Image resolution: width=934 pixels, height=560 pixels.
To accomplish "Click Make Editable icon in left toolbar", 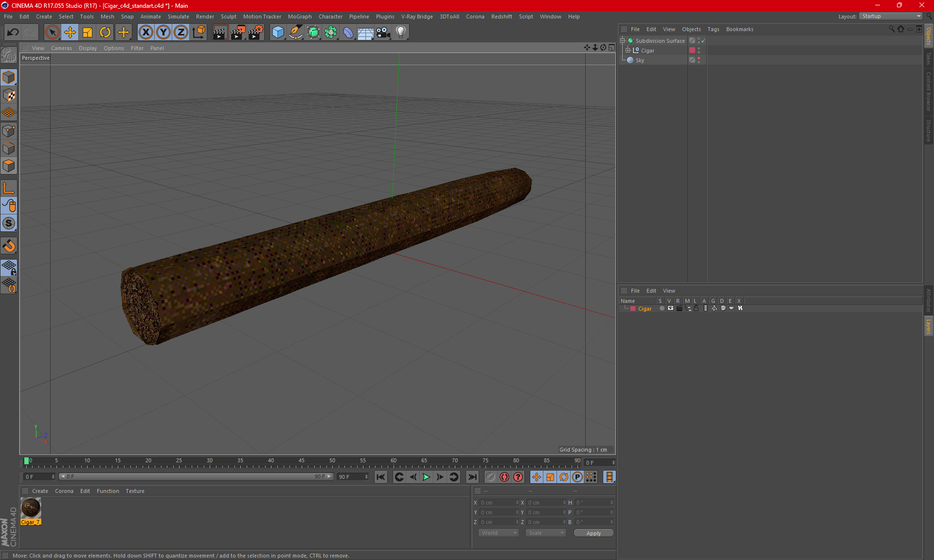I will [9, 55].
